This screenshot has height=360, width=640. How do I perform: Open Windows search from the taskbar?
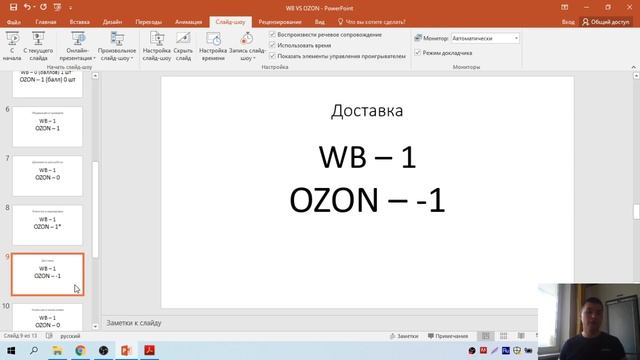34,351
